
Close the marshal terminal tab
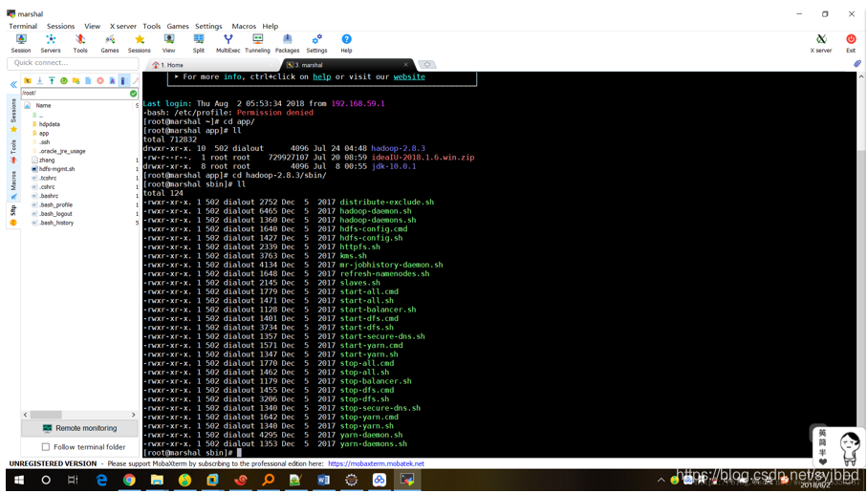tap(405, 65)
